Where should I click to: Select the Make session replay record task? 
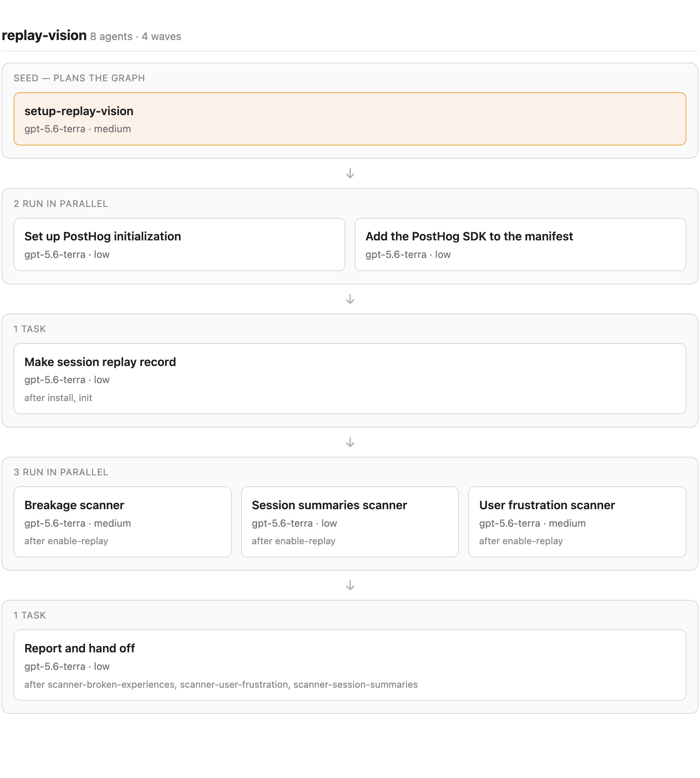(x=350, y=378)
